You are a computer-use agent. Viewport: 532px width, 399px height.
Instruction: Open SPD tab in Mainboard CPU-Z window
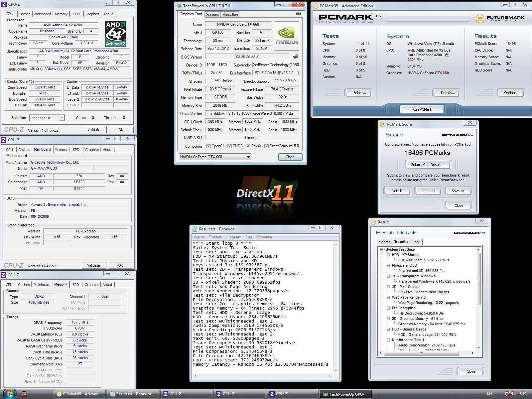click(x=76, y=150)
